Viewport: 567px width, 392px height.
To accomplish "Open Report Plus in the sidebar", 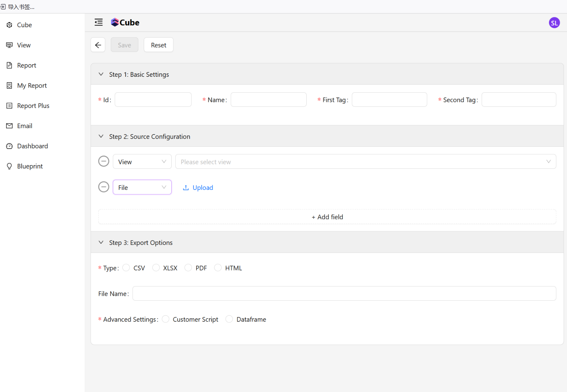I will click(x=33, y=106).
